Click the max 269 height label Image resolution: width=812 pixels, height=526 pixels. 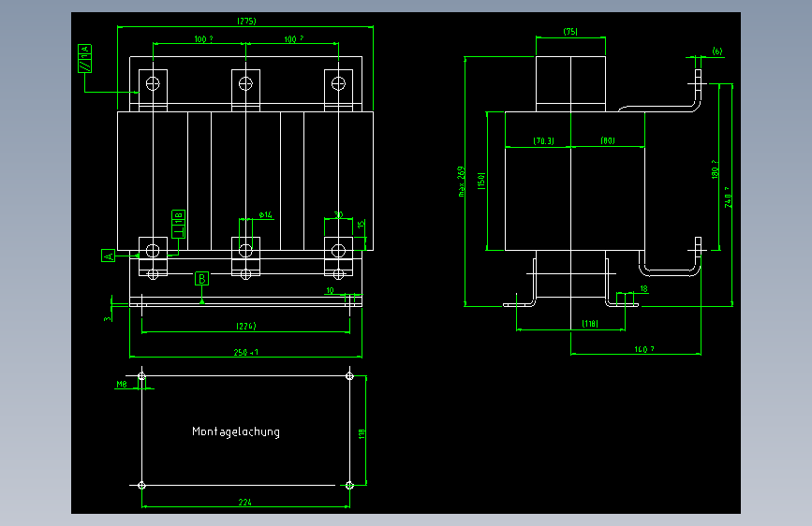click(x=461, y=182)
